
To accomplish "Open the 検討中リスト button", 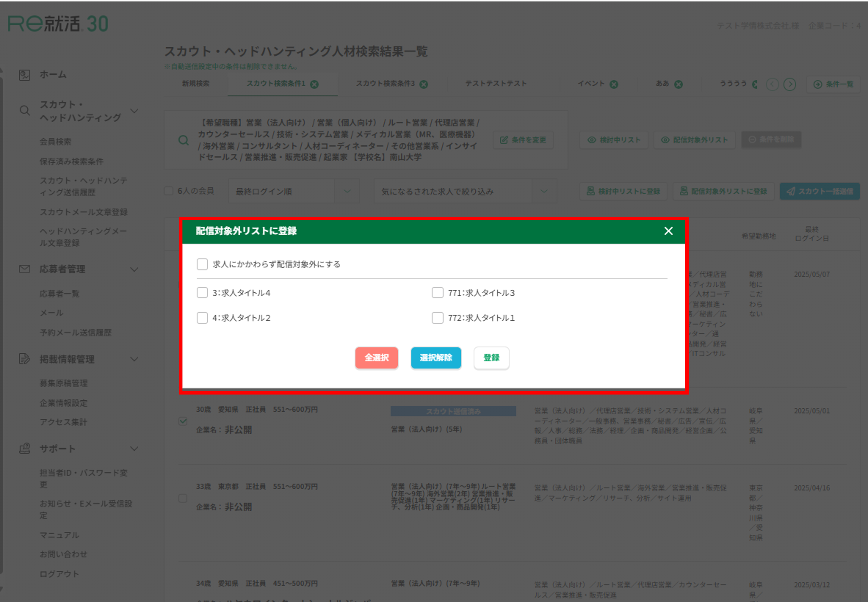I will 614,140.
